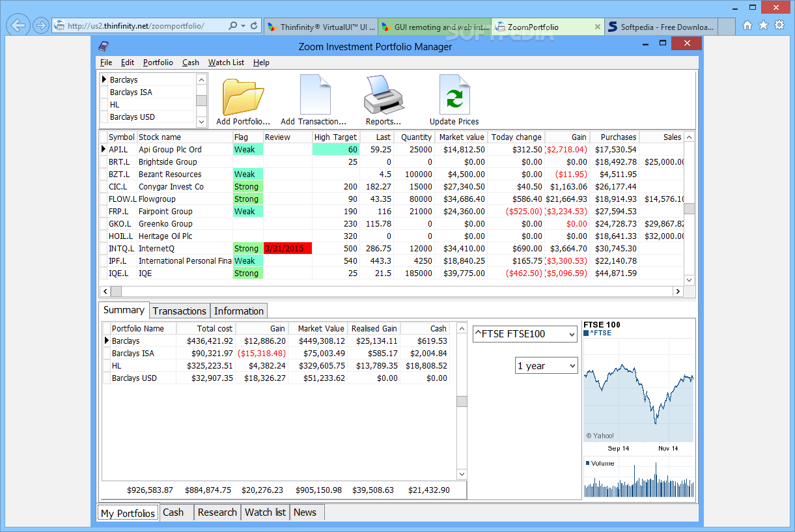Click portfolio list scroll-down arrow
The image size is (795, 532).
(201, 121)
